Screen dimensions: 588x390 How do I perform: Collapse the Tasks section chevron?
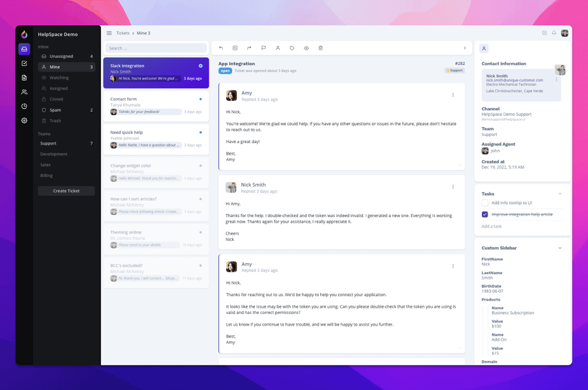pos(560,193)
